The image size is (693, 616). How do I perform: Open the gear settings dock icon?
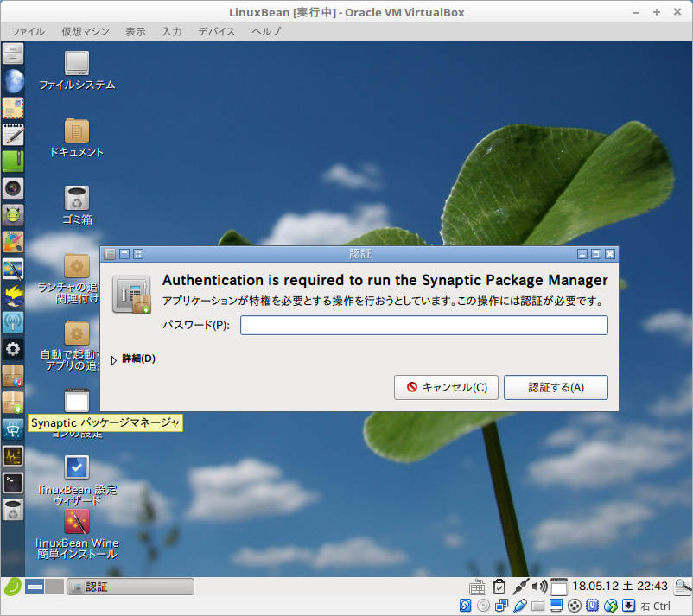pos(13,349)
